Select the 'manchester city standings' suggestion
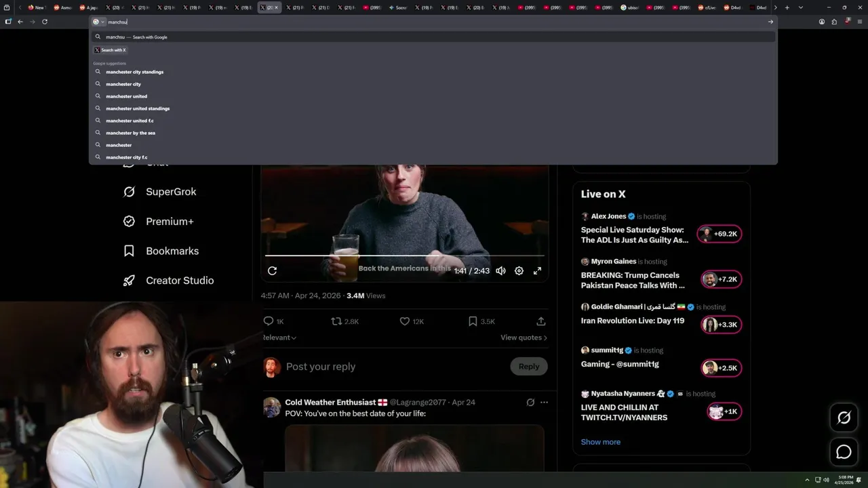Screen dimensions: 868x488 (x=434, y=72)
